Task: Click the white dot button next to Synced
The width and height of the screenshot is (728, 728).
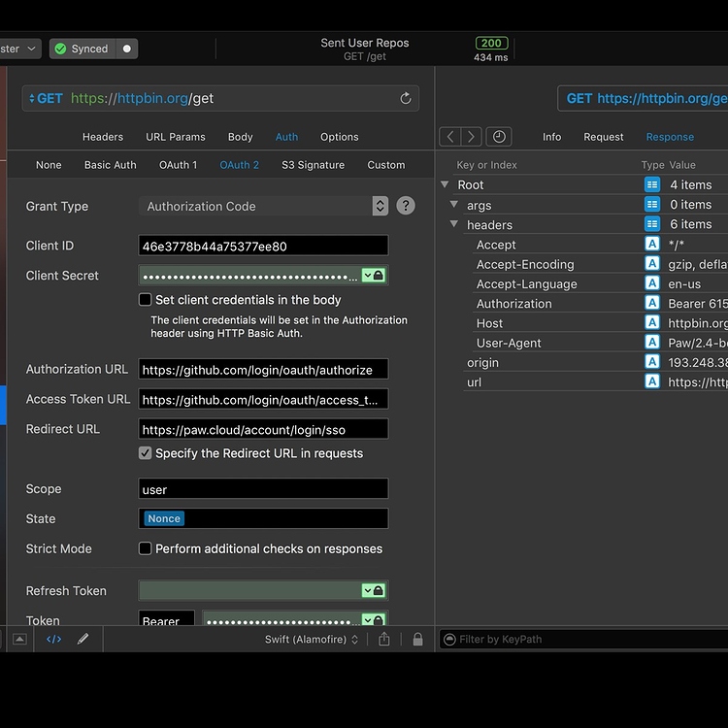Action: 127,49
